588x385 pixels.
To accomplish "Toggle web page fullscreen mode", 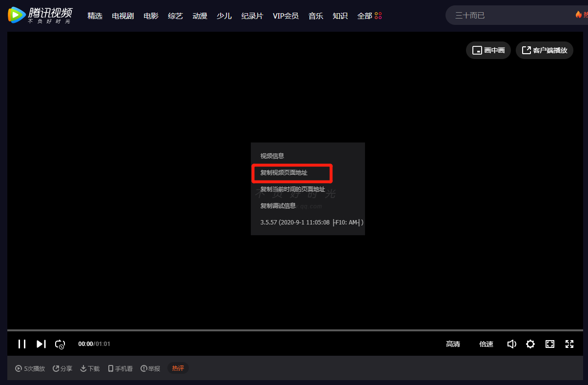I will [550, 344].
